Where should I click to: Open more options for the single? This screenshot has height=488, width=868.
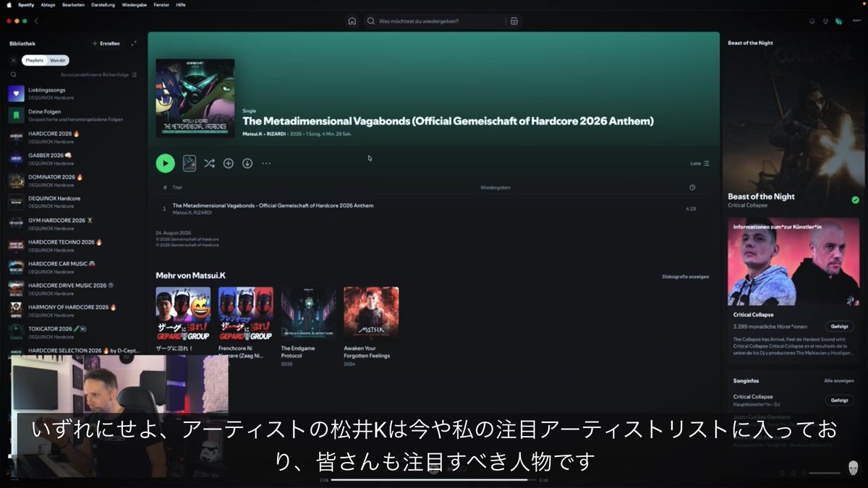[x=266, y=163]
